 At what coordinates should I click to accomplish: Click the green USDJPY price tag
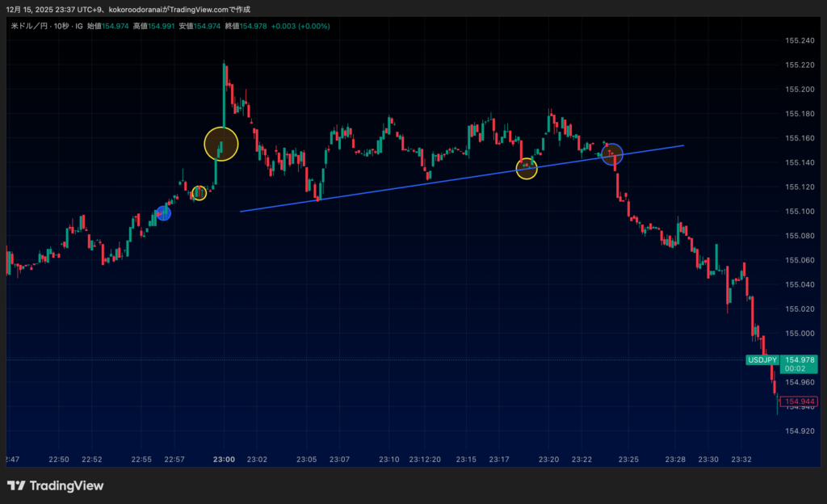(x=762, y=360)
